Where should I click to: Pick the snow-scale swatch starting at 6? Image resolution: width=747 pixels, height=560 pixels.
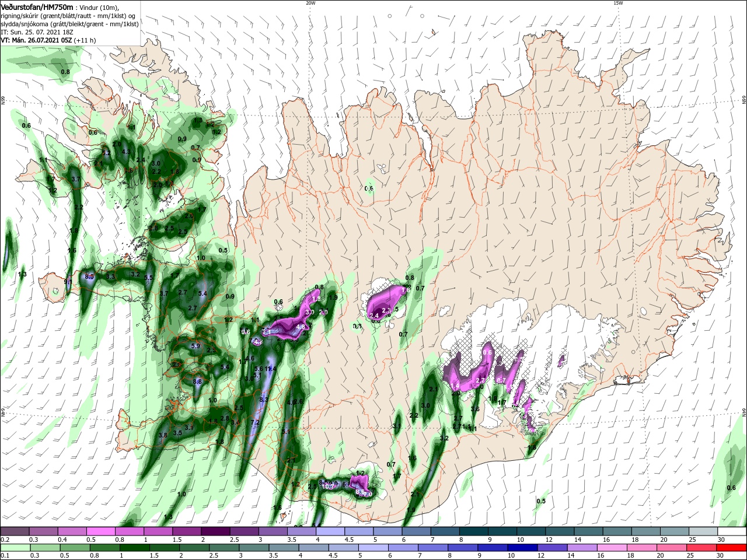[x=416, y=531]
